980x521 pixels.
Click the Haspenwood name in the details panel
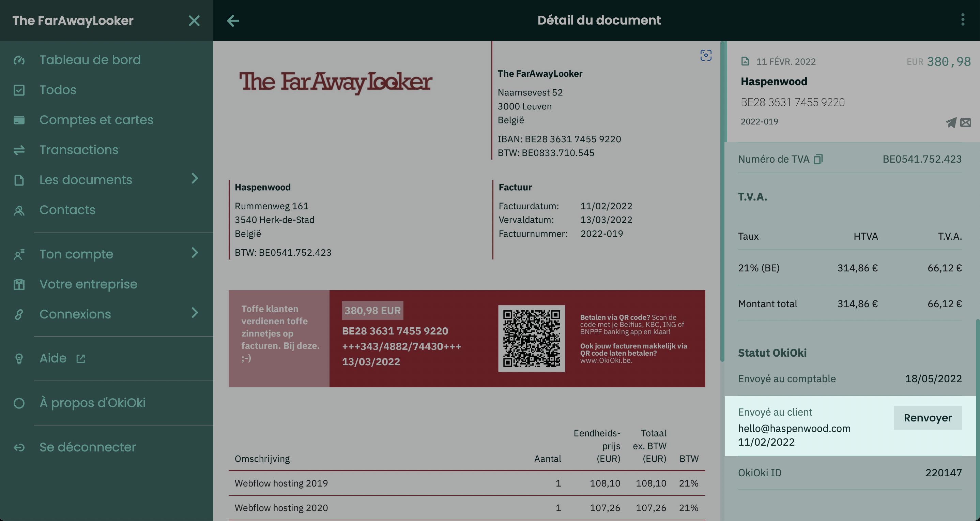click(x=774, y=81)
